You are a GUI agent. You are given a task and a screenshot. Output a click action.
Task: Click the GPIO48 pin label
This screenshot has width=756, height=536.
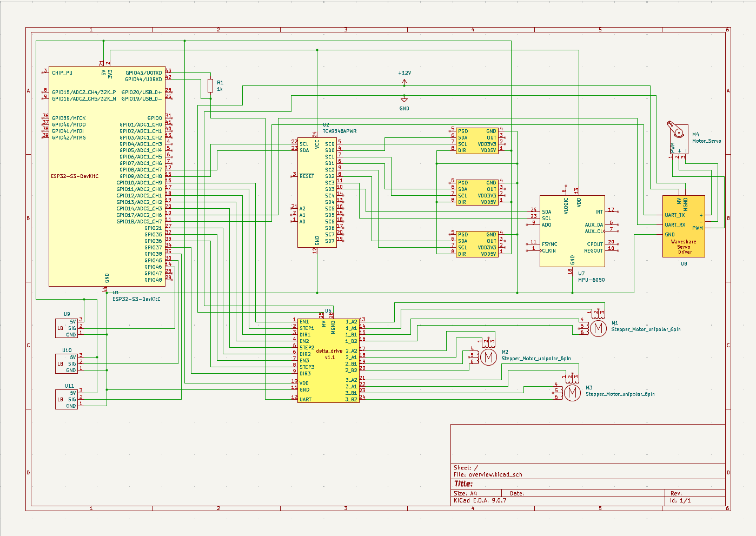(x=153, y=280)
